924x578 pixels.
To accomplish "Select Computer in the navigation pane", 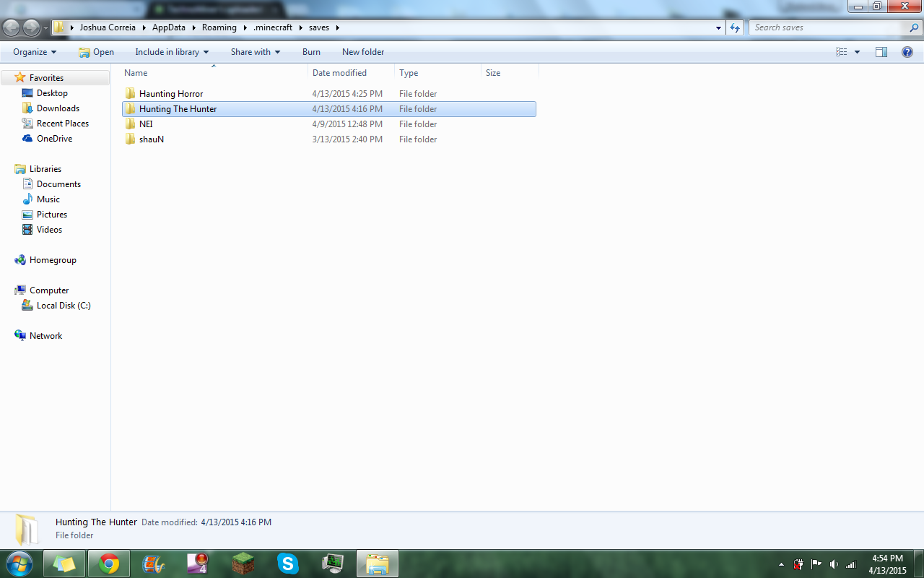I will 49,290.
